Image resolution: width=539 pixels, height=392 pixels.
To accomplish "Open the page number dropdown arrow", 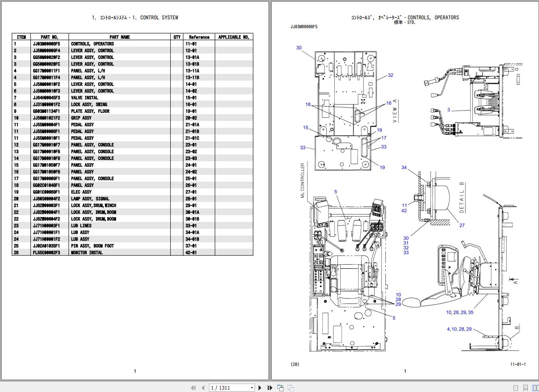I will click(252, 388).
